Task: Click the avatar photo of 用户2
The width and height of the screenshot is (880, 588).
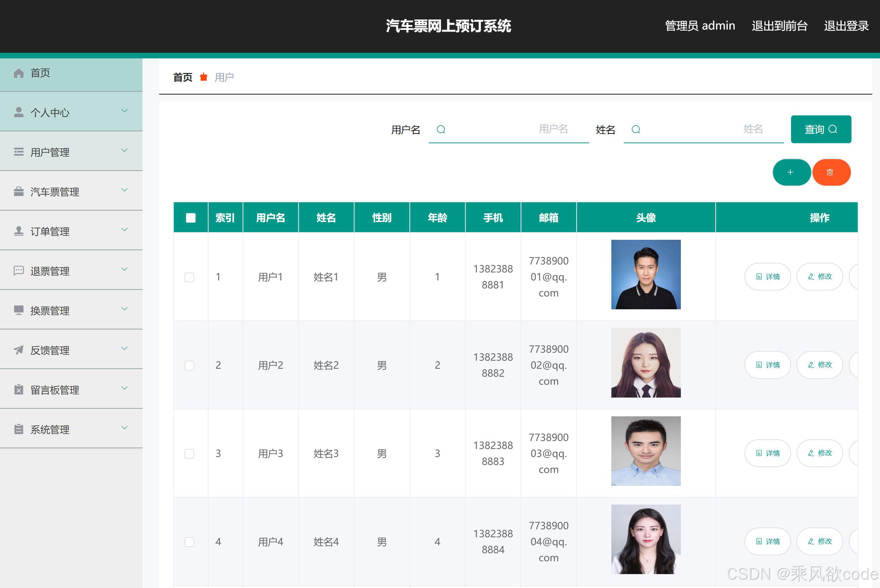Action: tap(645, 362)
